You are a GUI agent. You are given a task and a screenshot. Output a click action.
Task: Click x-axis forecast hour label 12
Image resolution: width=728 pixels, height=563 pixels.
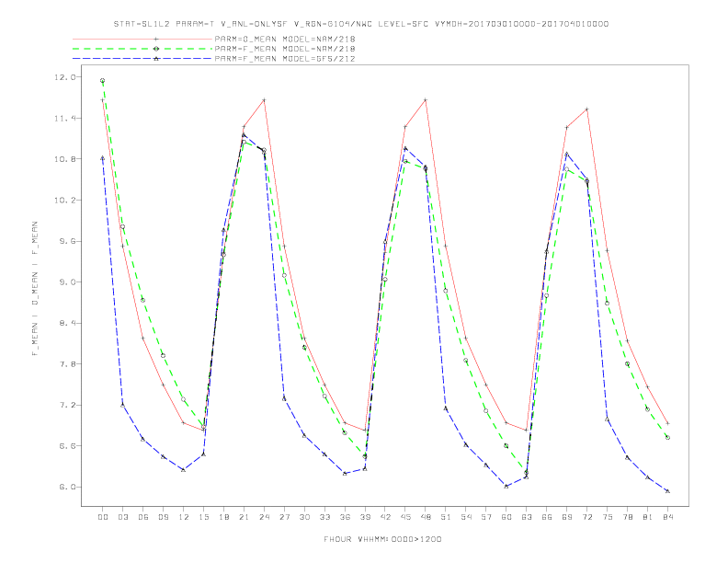pyautogui.click(x=184, y=517)
